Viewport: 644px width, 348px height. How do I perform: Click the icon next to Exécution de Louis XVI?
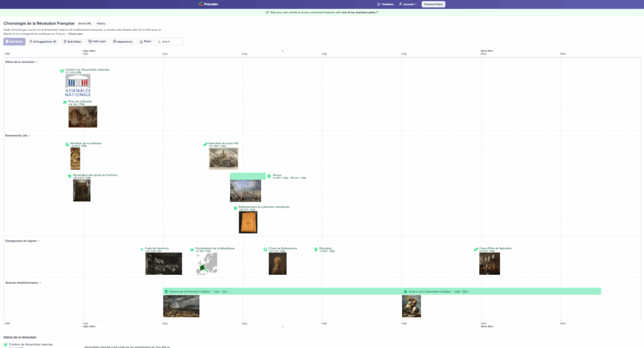[x=205, y=144]
